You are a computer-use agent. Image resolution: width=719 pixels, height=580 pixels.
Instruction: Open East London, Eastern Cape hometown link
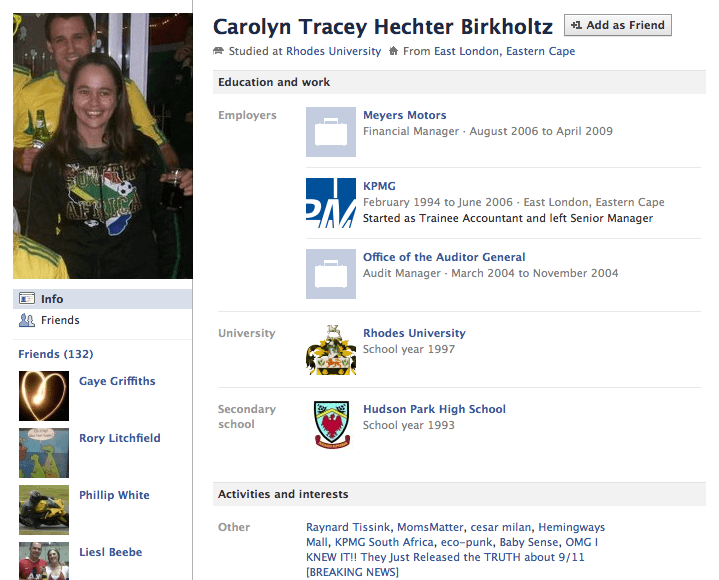tap(504, 51)
